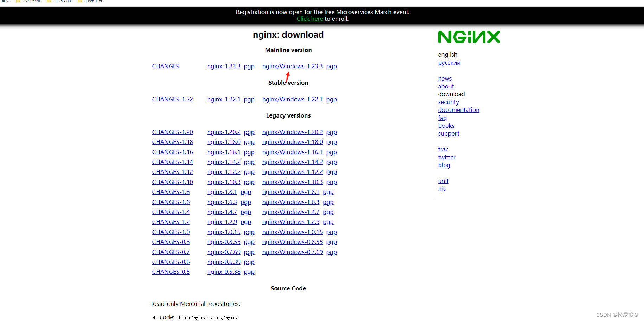Open CHANGES-0.6 link
Screen dimensions: 644x321
coord(171,262)
